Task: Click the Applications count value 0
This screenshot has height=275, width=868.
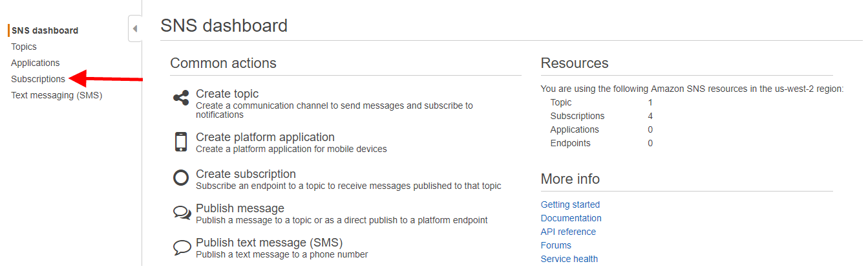Action: [x=650, y=129]
